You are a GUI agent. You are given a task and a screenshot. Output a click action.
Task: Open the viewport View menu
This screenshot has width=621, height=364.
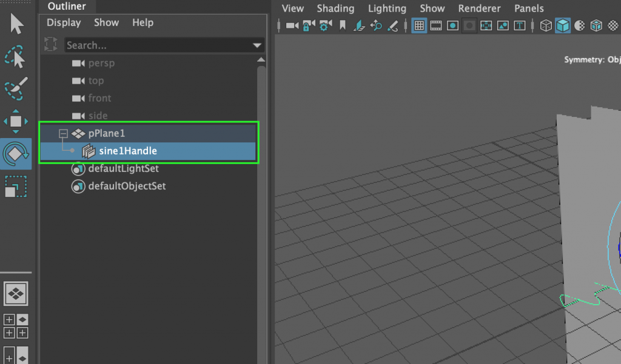[293, 8]
